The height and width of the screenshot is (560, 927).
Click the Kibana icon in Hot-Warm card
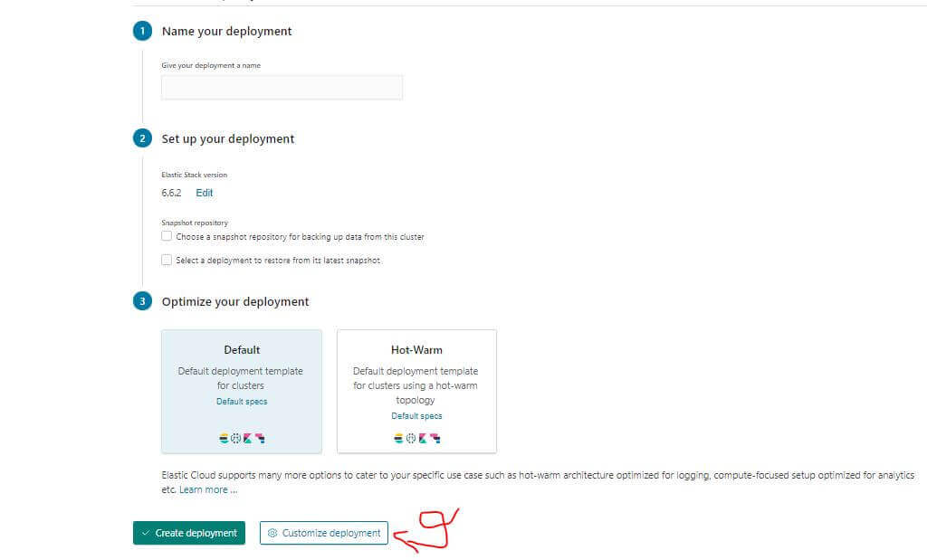pyautogui.click(x=422, y=439)
